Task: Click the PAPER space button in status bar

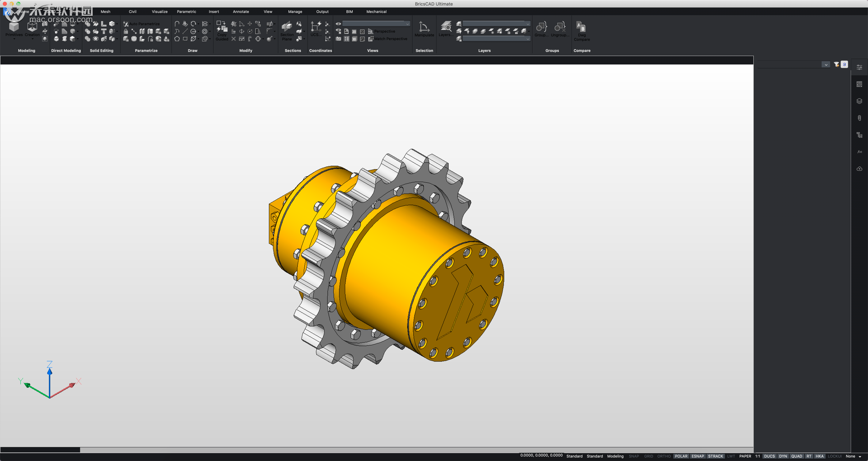Action: 745,456
